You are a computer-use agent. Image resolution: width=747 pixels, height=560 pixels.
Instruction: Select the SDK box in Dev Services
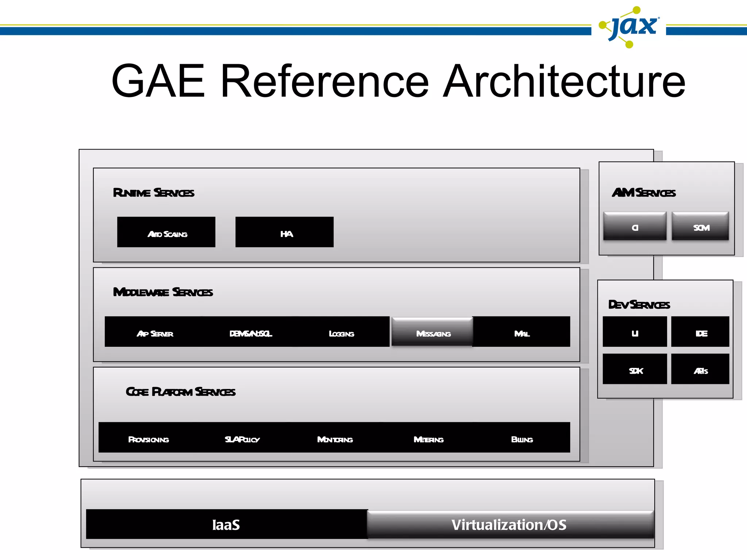[635, 369]
